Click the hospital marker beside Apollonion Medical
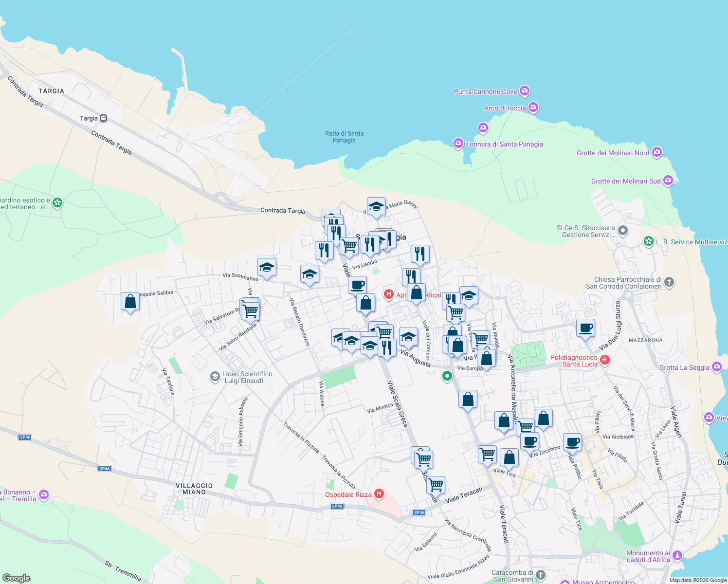Image resolution: width=728 pixels, height=584 pixels. point(389,294)
